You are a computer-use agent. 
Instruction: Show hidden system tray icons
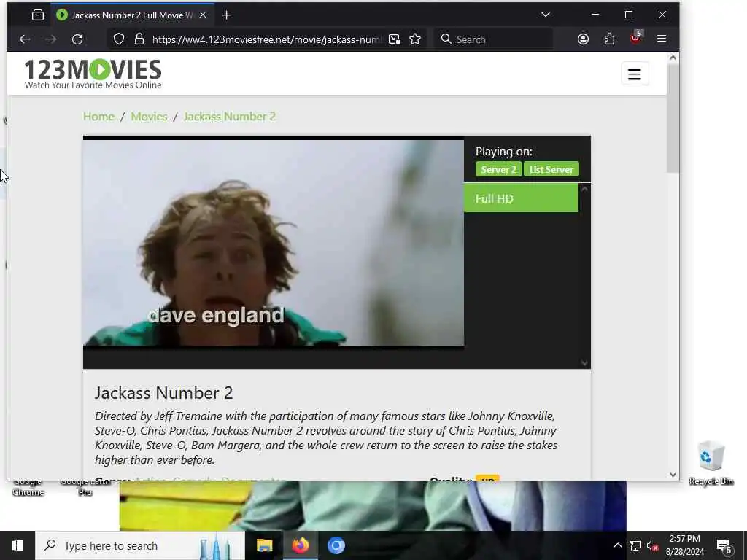pos(617,545)
